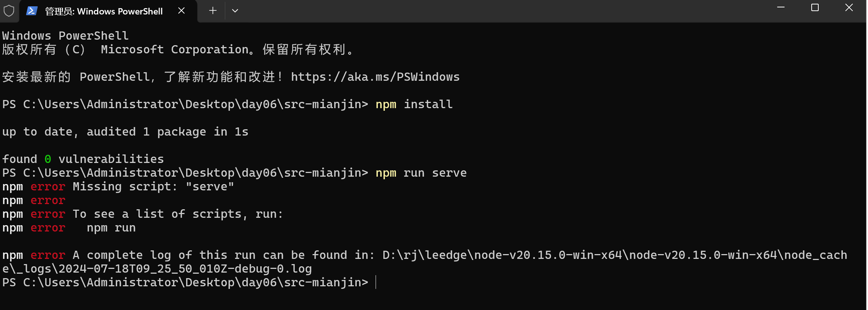This screenshot has height=310, width=868.
Task: Click the 'up to date, audited' output line
Action: pos(125,132)
